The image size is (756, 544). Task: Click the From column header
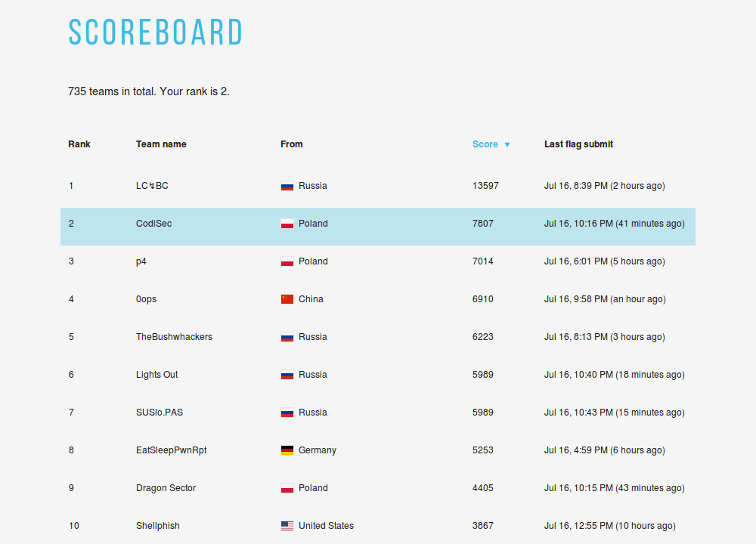point(292,144)
